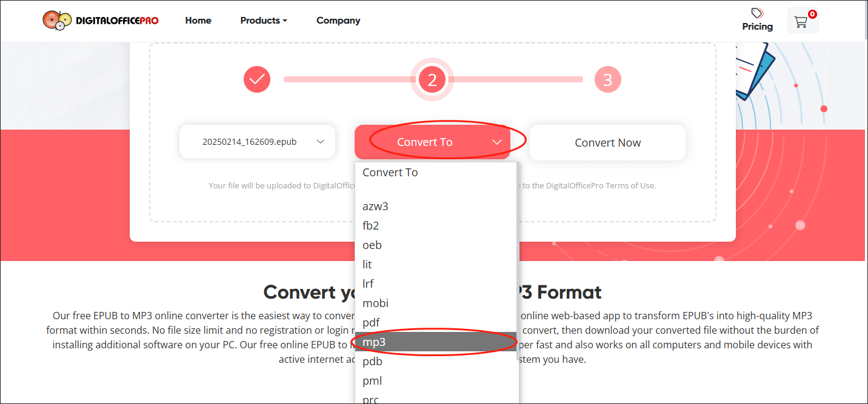Select the pdb format entry
Screen dimensions: 868x404
(372, 362)
